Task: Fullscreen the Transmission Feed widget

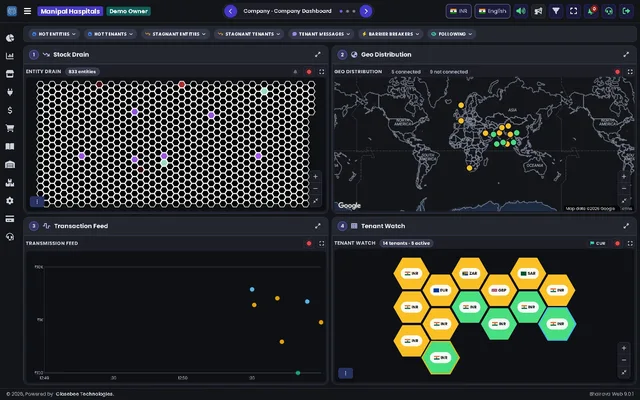Action: 322,243
